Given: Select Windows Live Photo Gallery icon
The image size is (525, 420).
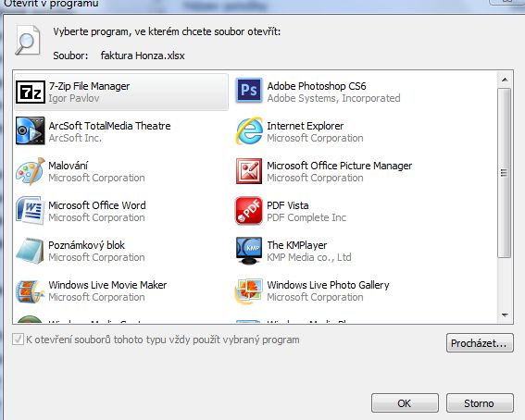Looking at the screenshot, I should [248, 291].
